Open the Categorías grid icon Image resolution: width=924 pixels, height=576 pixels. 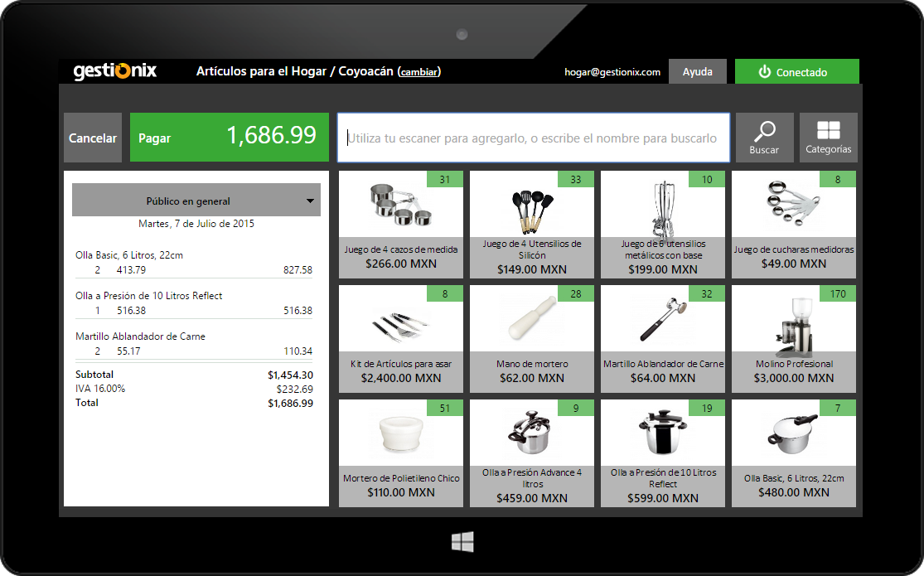[x=828, y=131]
